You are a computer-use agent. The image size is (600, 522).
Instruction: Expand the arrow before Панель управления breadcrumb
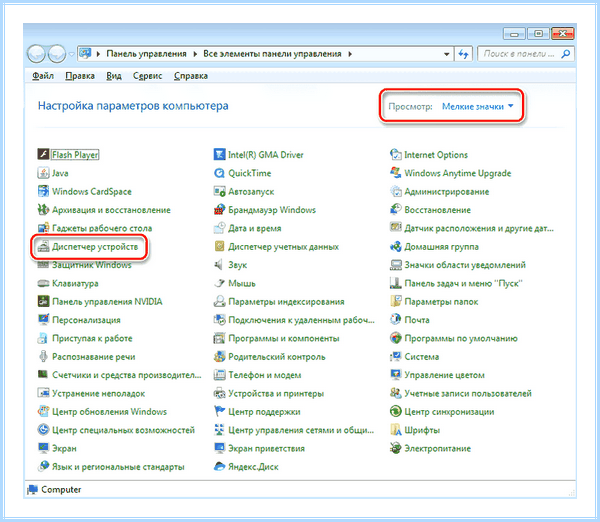tap(98, 54)
